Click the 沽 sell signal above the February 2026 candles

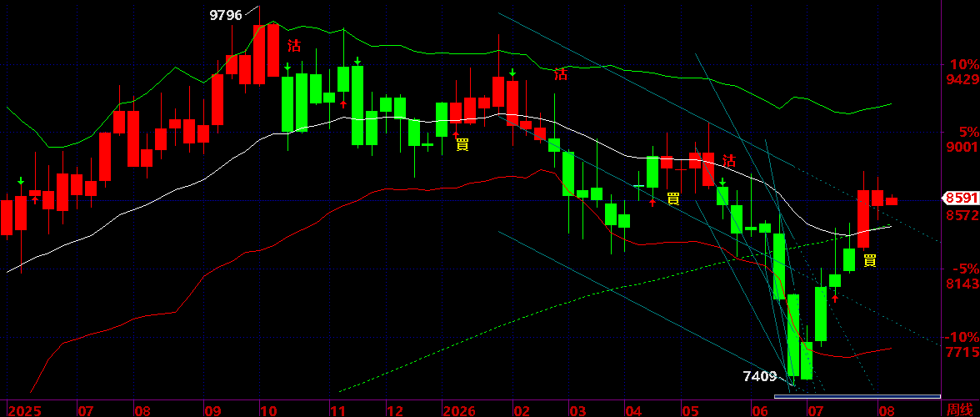[561, 73]
